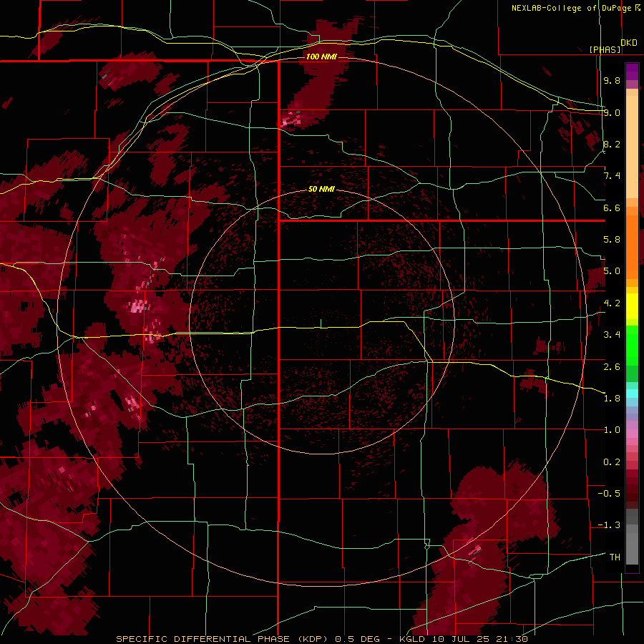Pick the cyan segment of the color bar

(632, 394)
